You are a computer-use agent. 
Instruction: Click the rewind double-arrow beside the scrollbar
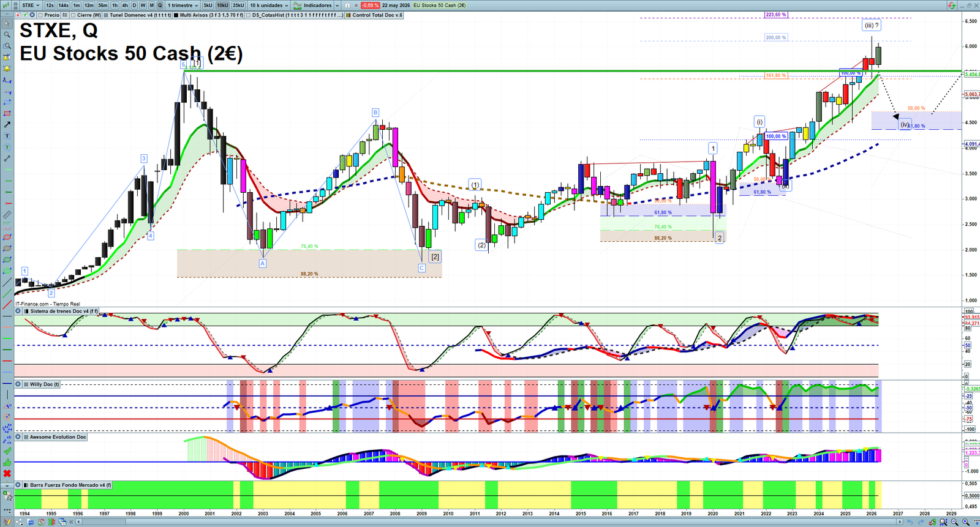pos(71,522)
